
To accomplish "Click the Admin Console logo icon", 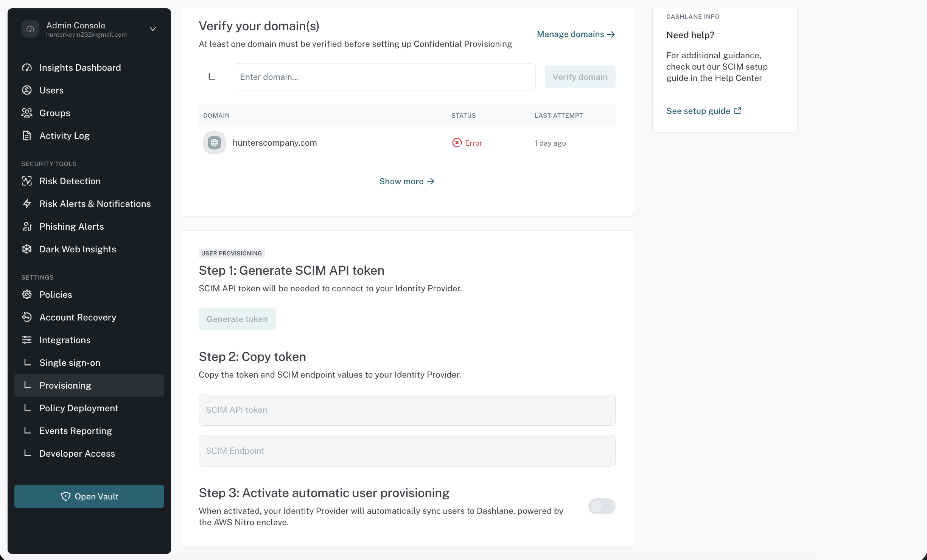I will click(x=30, y=29).
